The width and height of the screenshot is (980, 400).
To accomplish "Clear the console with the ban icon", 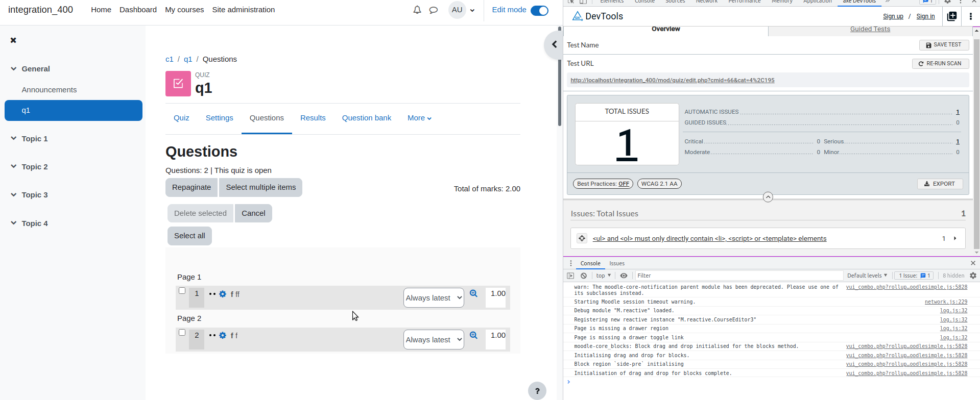I will [584, 276].
